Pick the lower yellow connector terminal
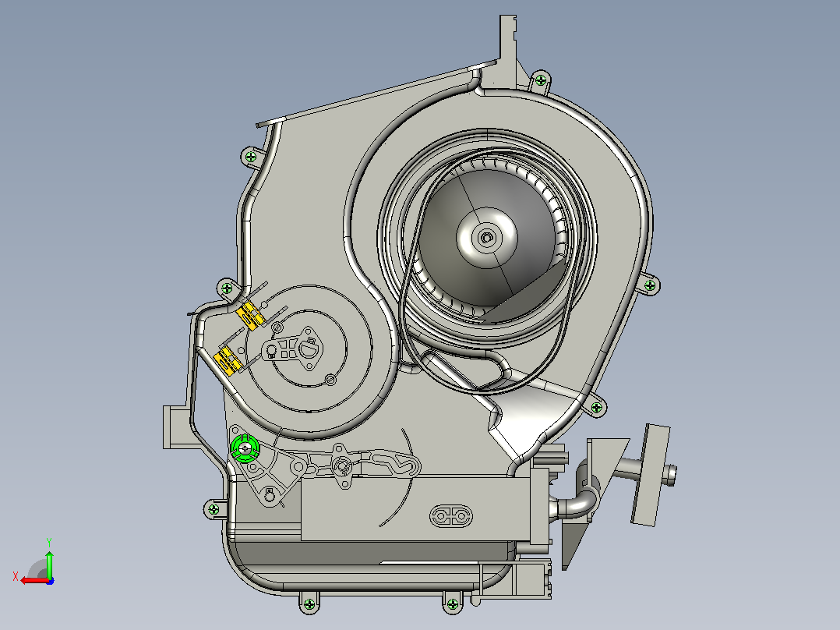The image size is (840, 630). tap(228, 360)
